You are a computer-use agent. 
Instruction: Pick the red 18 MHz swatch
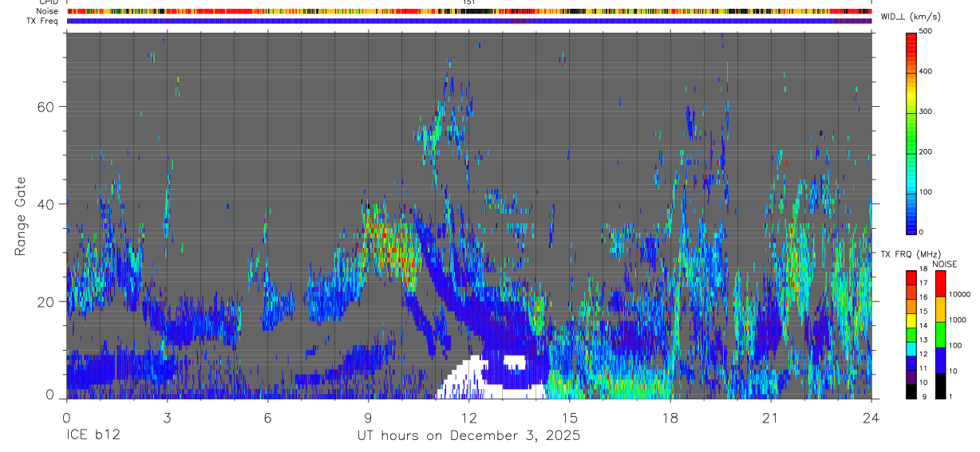coord(911,278)
